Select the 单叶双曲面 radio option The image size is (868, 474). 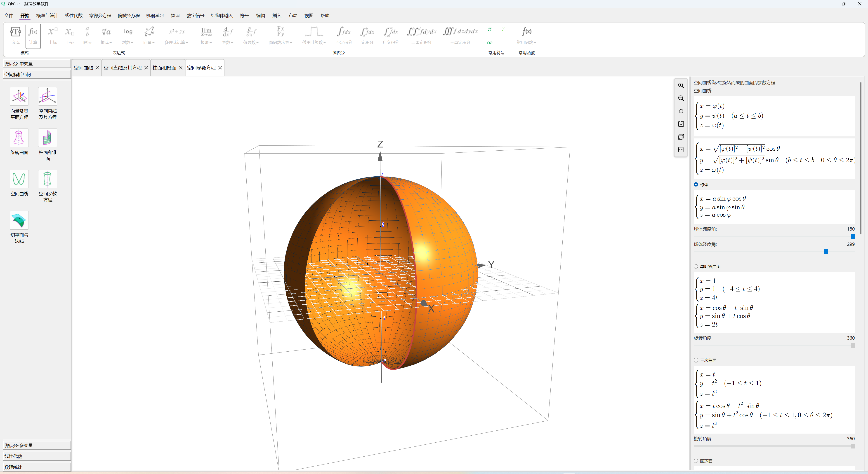click(x=696, y=266)
